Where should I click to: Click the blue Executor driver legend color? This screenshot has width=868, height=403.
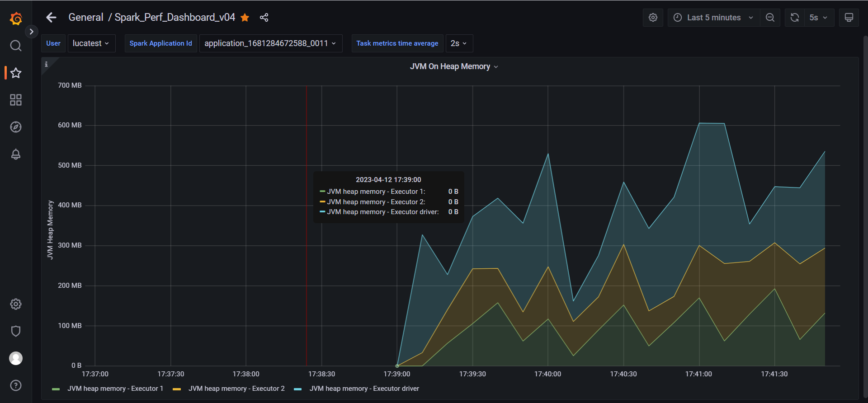298,389
